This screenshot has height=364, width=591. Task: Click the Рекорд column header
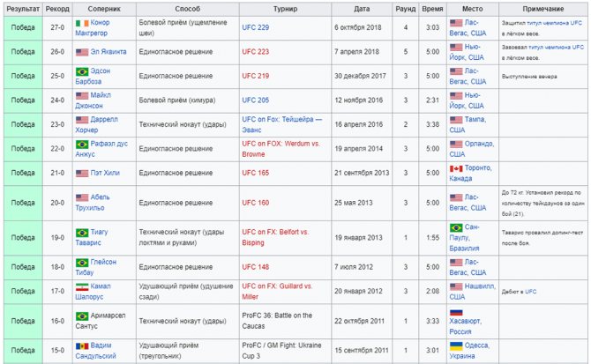[x=57, y=9]
